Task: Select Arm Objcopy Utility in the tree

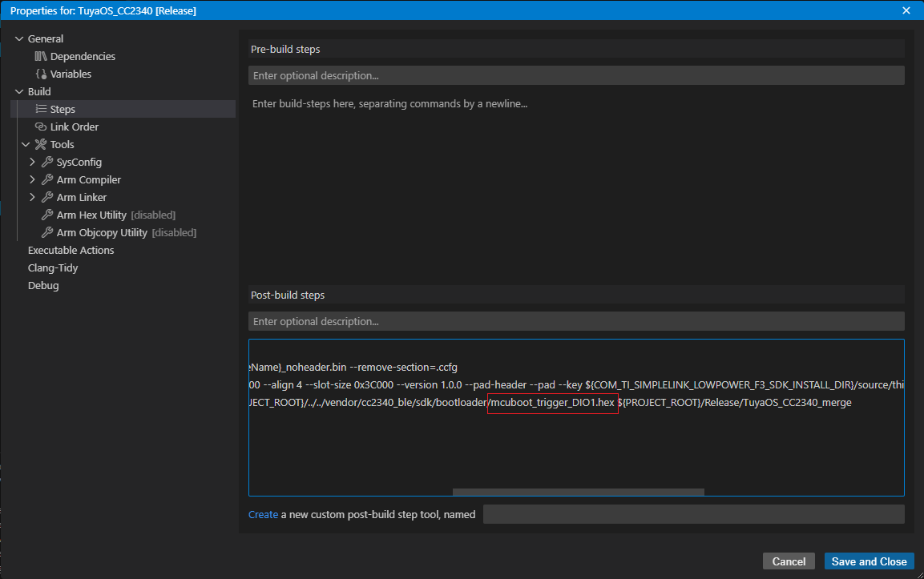Action: click(102, 233)
